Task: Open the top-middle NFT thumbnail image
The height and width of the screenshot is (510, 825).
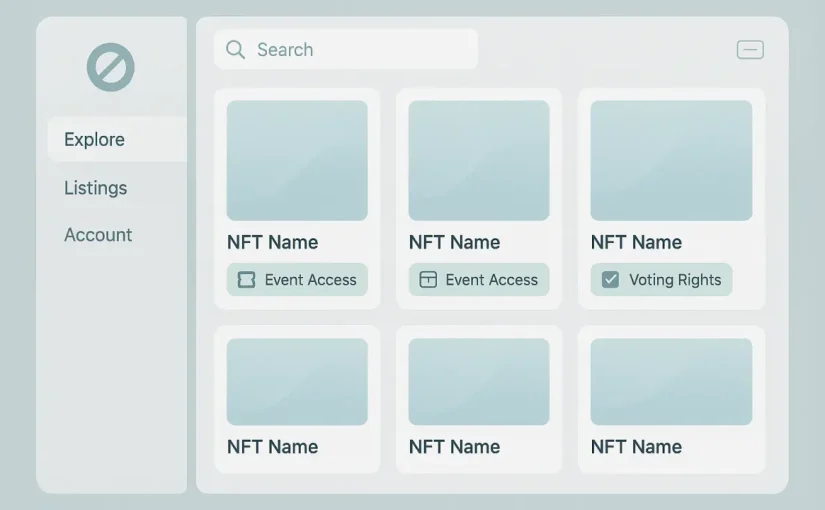Action: tap(479, 160)
